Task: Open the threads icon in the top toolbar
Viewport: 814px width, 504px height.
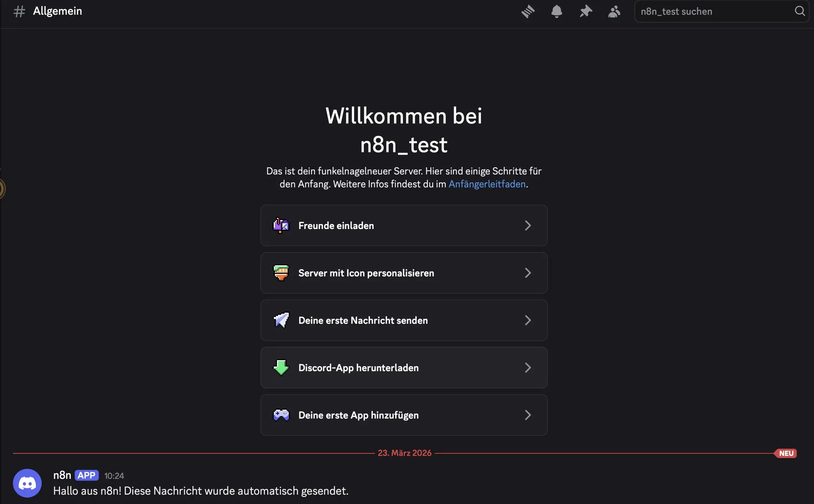Action: [x=528, y=11]
